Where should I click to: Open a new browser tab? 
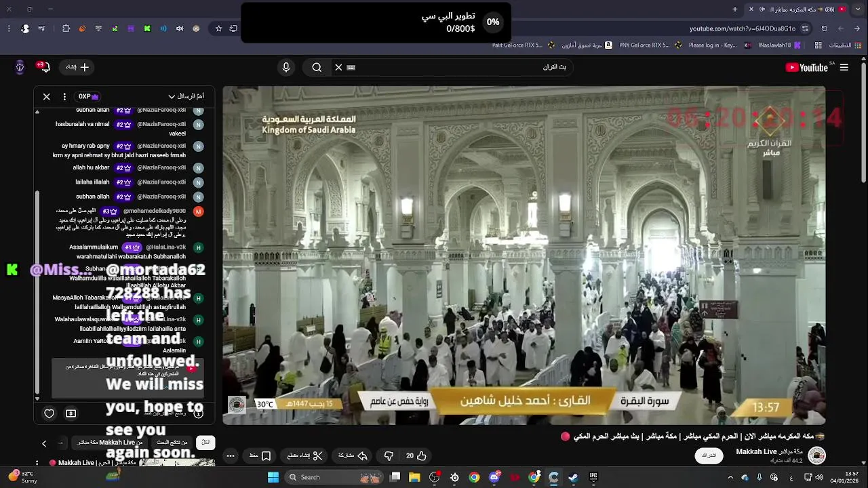coord(735,9)
